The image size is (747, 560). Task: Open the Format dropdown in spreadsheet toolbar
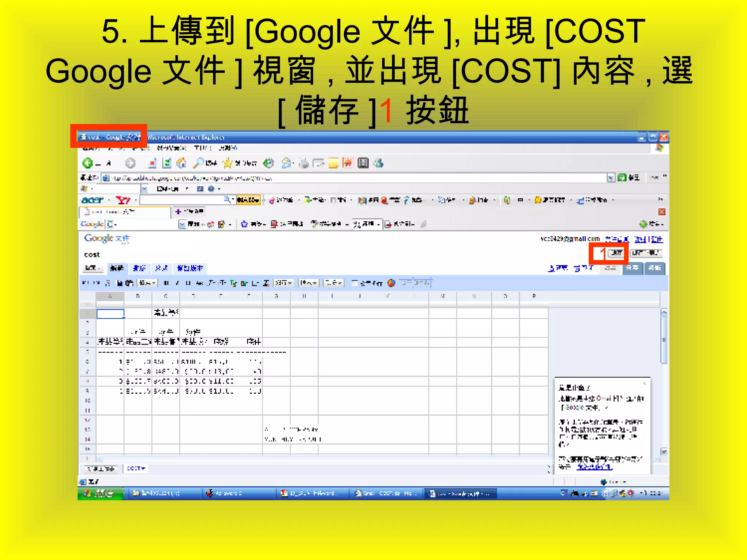[x=147, y=283]
